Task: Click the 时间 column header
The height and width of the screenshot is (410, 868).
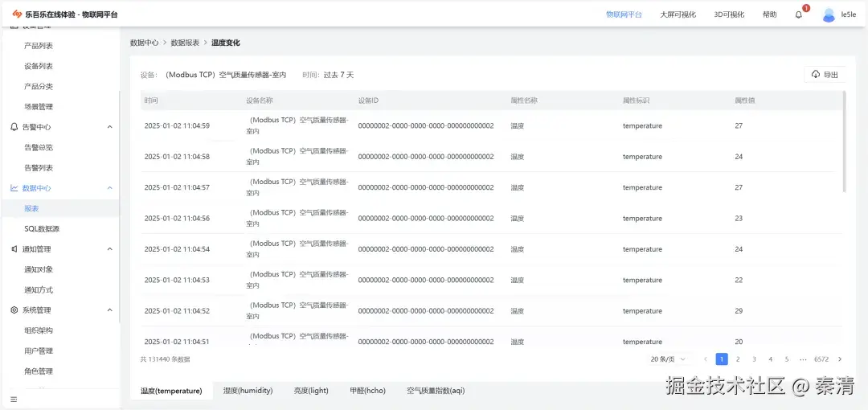Action: click(151, 100)
